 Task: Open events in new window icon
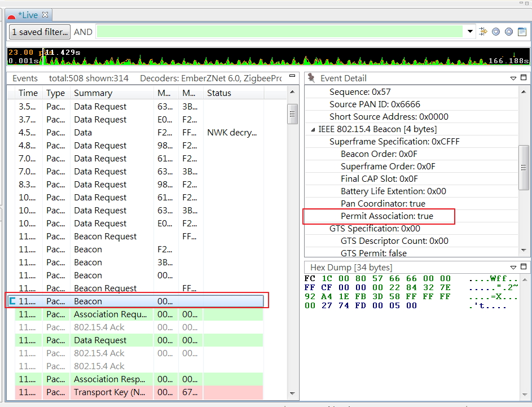coord(522,32)
